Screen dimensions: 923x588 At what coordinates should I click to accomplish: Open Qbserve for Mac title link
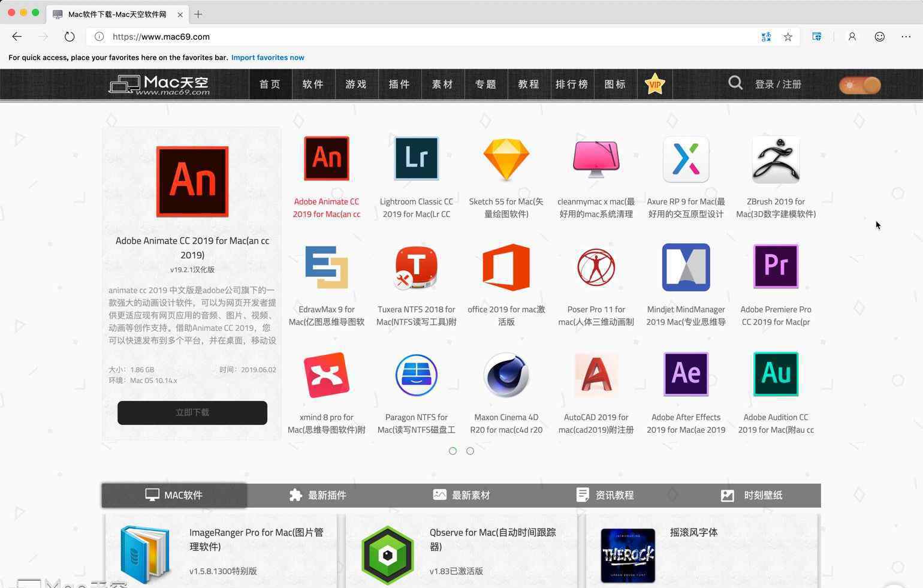pyautogui.click(x=493, y=539)
